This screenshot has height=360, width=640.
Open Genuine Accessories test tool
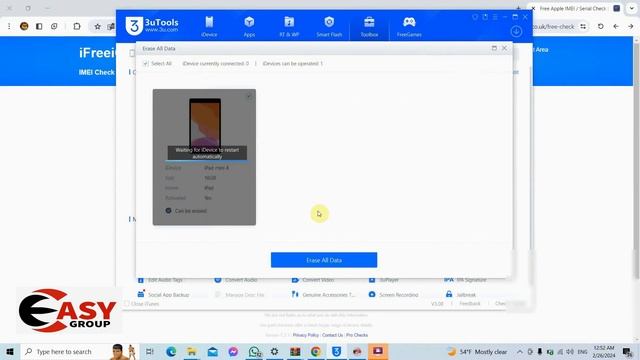tap(323, 294)
